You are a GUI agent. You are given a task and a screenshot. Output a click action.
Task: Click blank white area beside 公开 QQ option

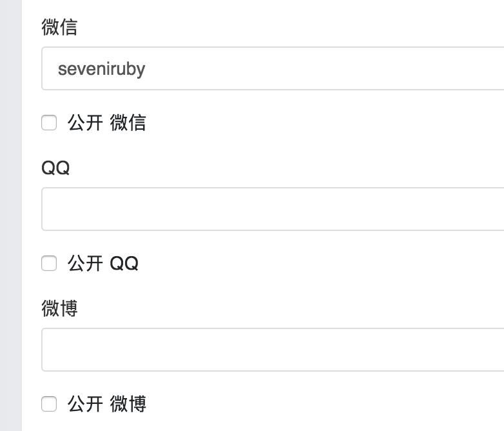click(x=322, y=263)
